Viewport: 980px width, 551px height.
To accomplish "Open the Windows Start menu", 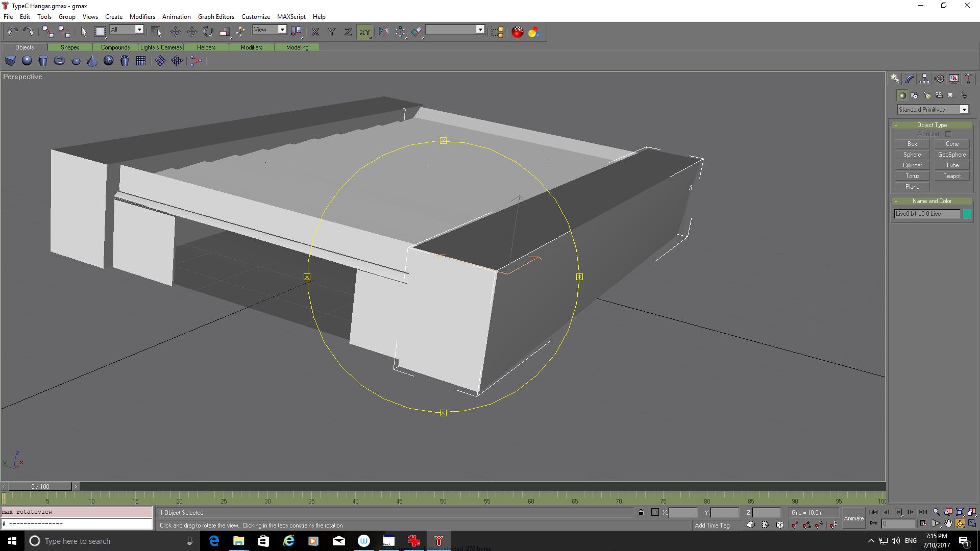I will click(12, 541).
